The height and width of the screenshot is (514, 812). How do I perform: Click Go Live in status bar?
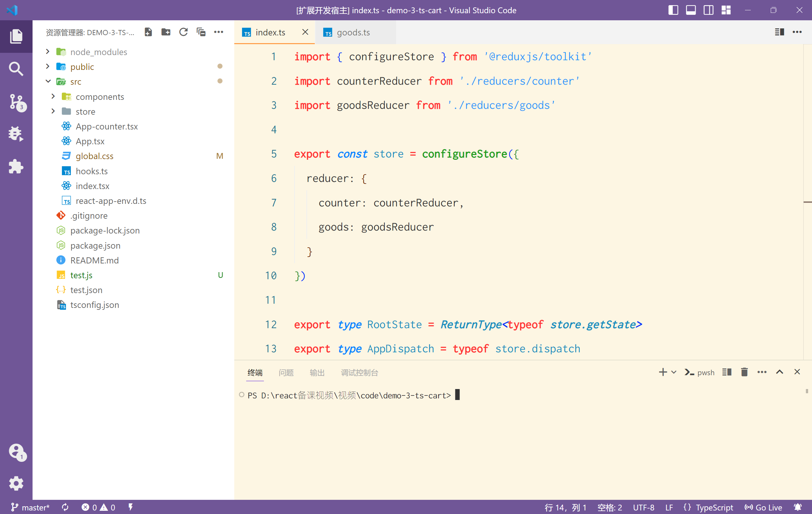[x=763, y=507]
